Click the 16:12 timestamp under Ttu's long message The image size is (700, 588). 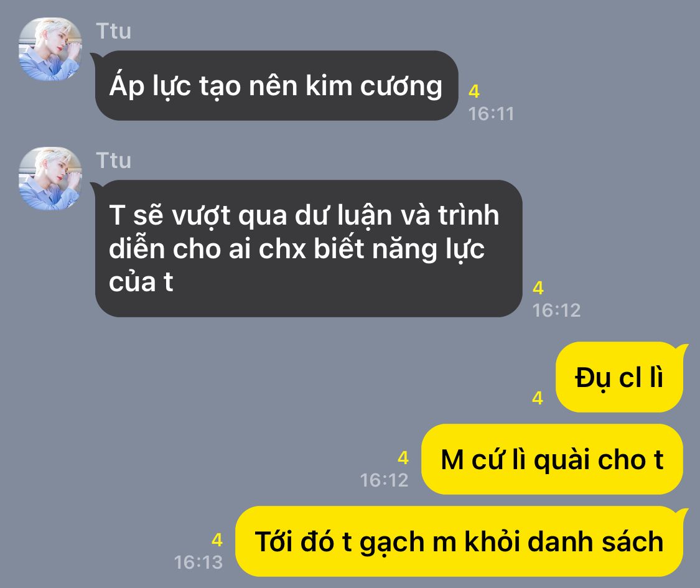click(557, 310)
